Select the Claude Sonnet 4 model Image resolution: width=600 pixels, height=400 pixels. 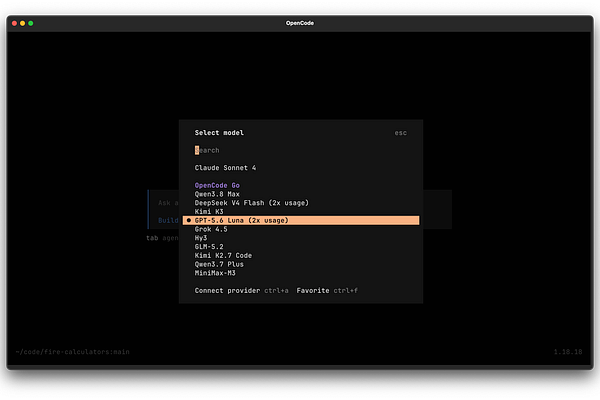click(225, 168)
